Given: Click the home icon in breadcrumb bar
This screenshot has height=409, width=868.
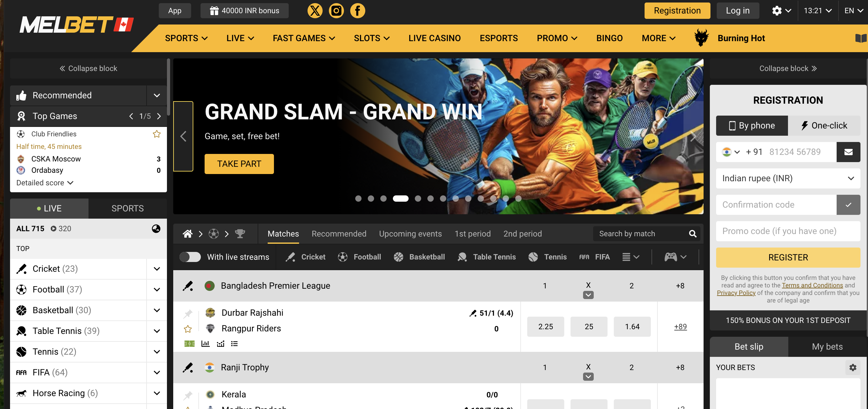Looking at the screenshot, I should coord(187,234).
